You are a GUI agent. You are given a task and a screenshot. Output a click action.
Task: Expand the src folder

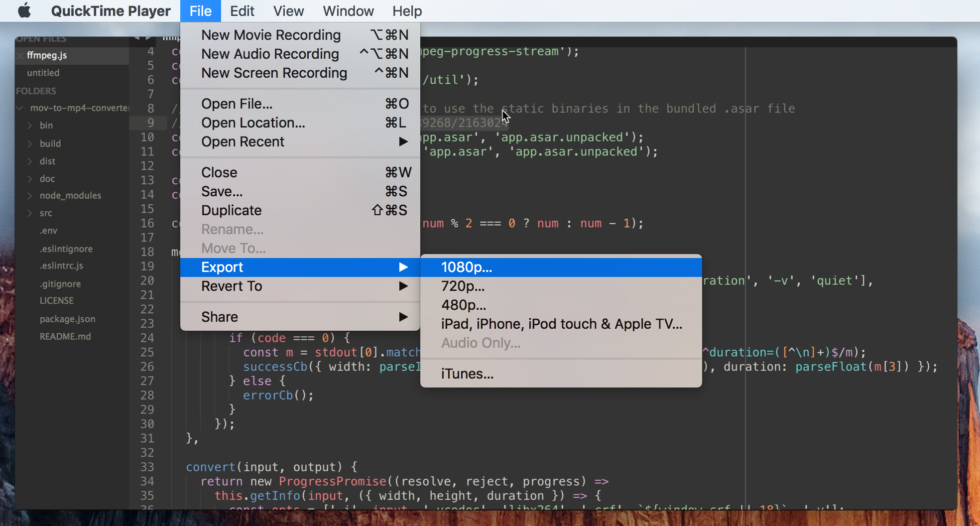coord(30,213)
